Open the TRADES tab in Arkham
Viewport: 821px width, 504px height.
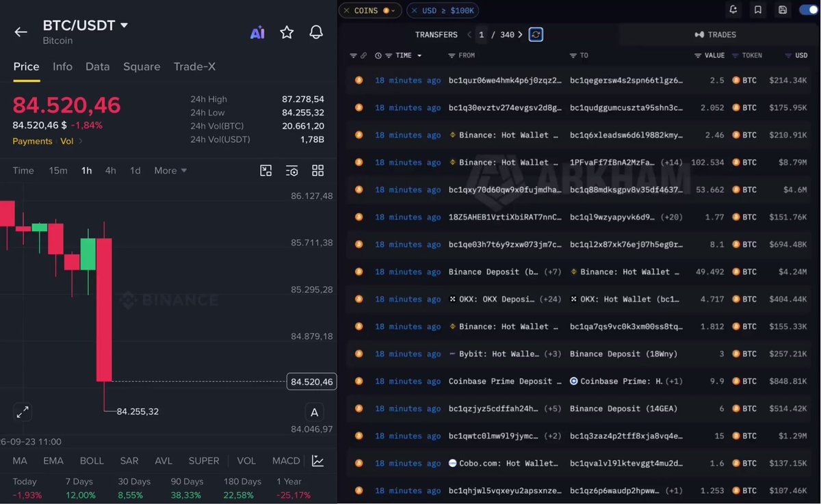tap(716, 34)
